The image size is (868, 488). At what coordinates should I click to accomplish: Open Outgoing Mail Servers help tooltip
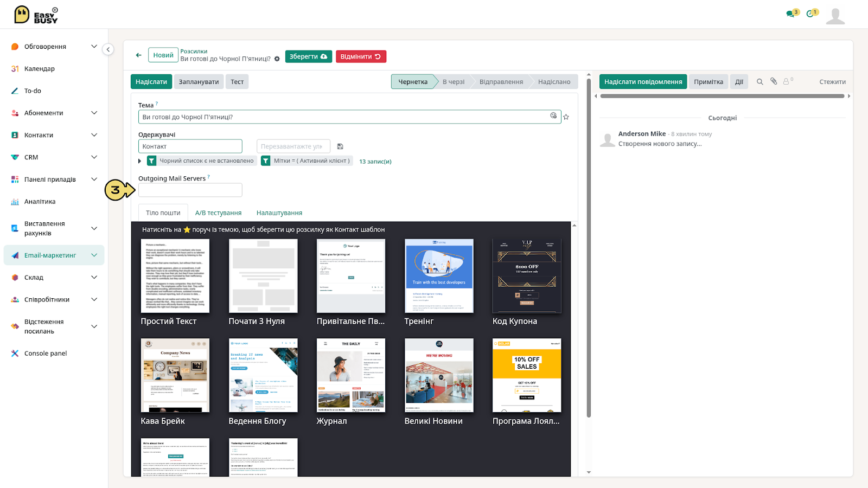(x=209, y=177)
